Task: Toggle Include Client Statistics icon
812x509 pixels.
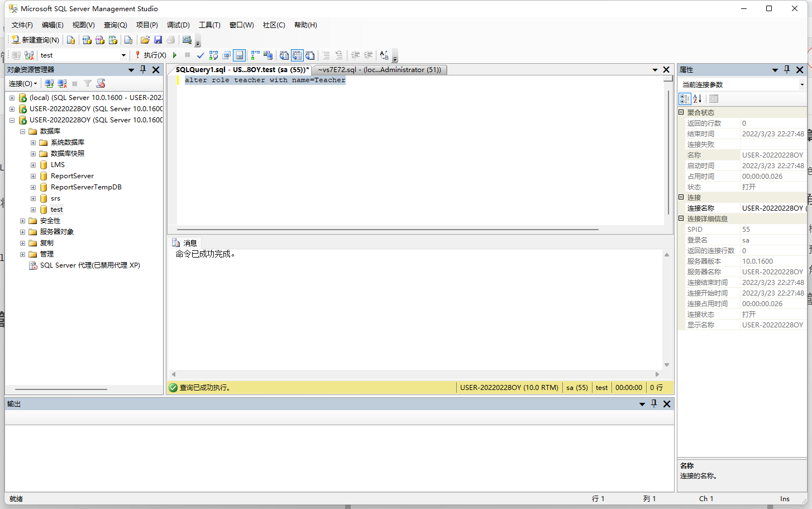Action: point(268,55)
